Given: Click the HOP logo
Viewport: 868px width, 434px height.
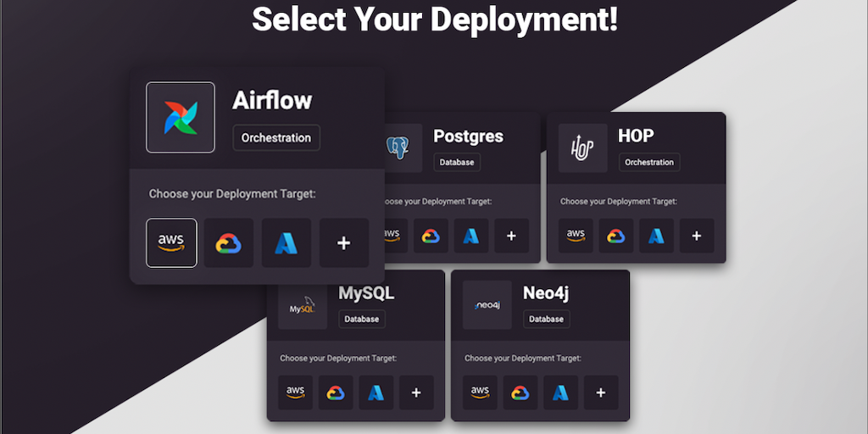Looking at the screenshot, I should point(583,147).
